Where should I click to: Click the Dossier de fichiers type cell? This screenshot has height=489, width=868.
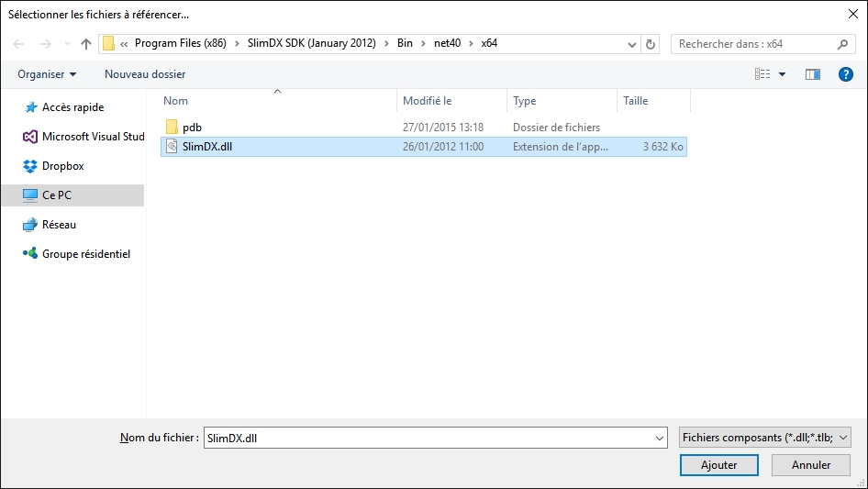click(556, 128)
